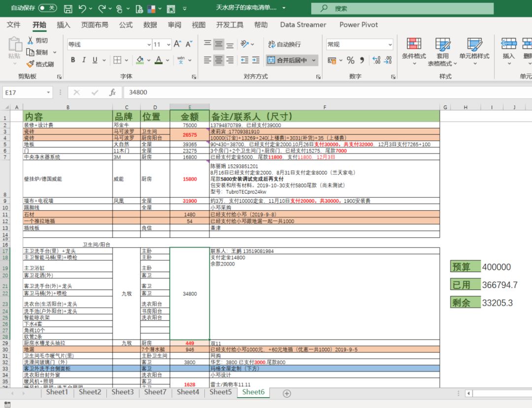Click the font color red A swatch
532x408 pixels.
pos(159,61)
